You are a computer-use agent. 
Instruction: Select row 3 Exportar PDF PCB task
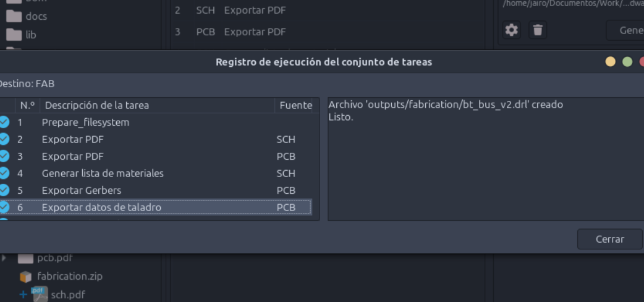tap(156, 157)
